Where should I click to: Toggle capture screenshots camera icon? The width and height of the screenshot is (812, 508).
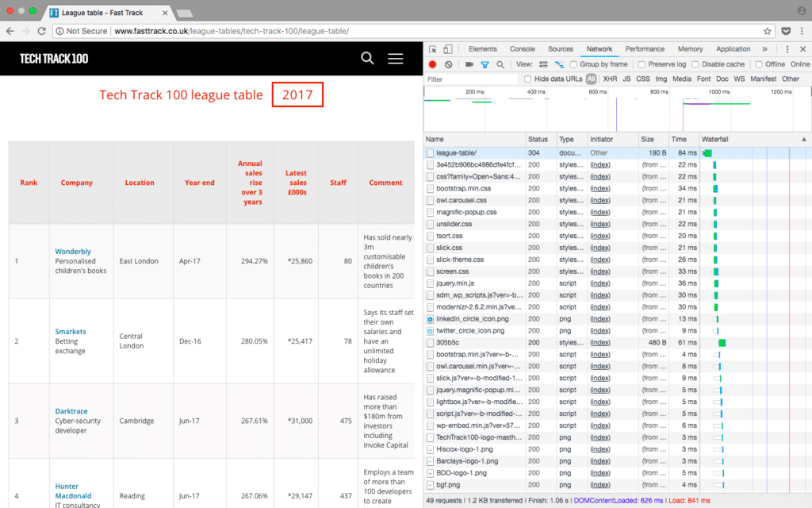tap(469, 64)
